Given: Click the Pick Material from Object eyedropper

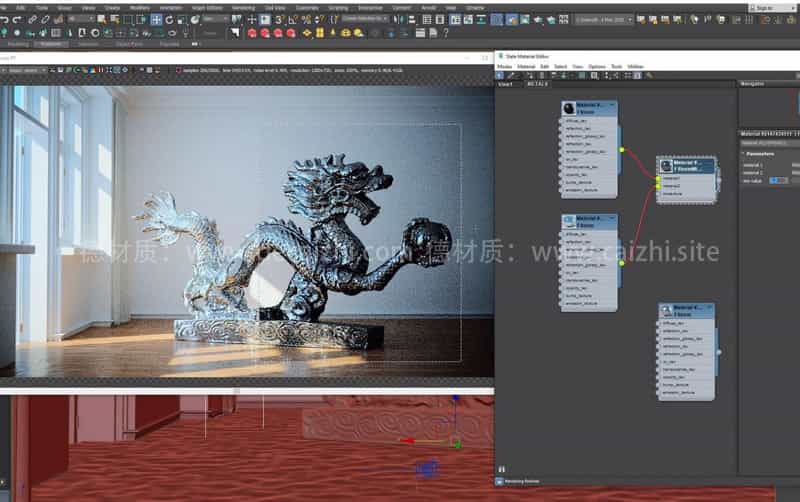Looking at the screenshot, I should (511, 75).
